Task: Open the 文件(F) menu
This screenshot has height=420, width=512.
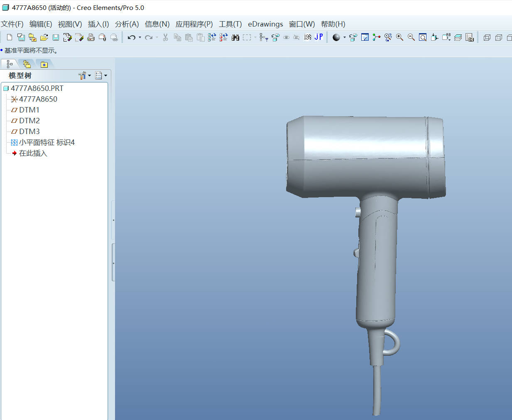Action: 12,24
